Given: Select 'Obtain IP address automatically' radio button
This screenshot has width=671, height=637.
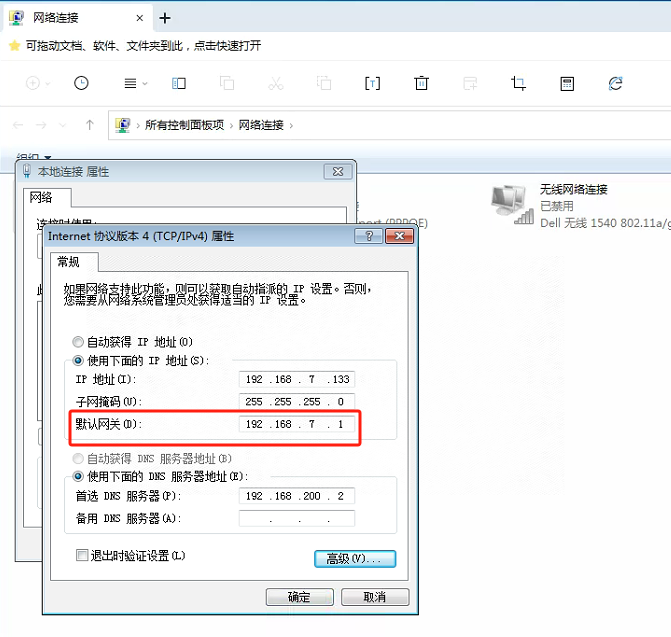Looking at the screenshot, I should click(79, 342).
